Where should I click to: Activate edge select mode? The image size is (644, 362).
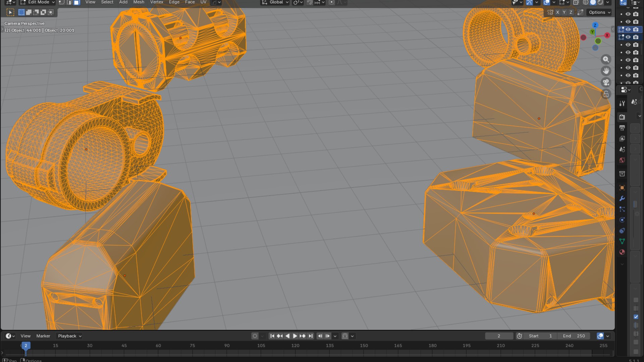69,2
